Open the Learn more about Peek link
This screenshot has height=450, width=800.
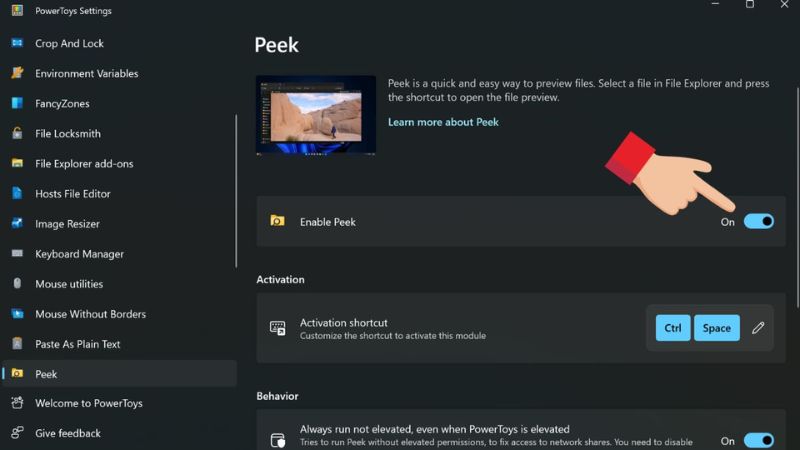443,122
